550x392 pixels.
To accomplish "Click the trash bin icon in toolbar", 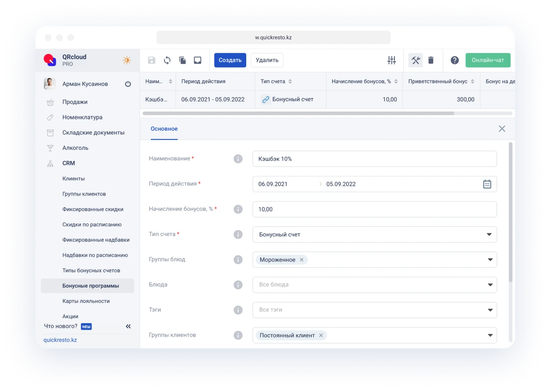I will (431, 60).
